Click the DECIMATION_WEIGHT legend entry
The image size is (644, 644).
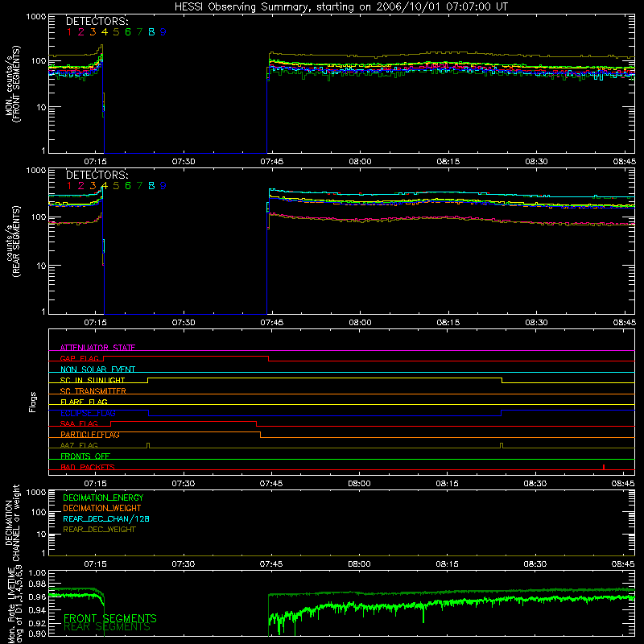click(102, 509)
